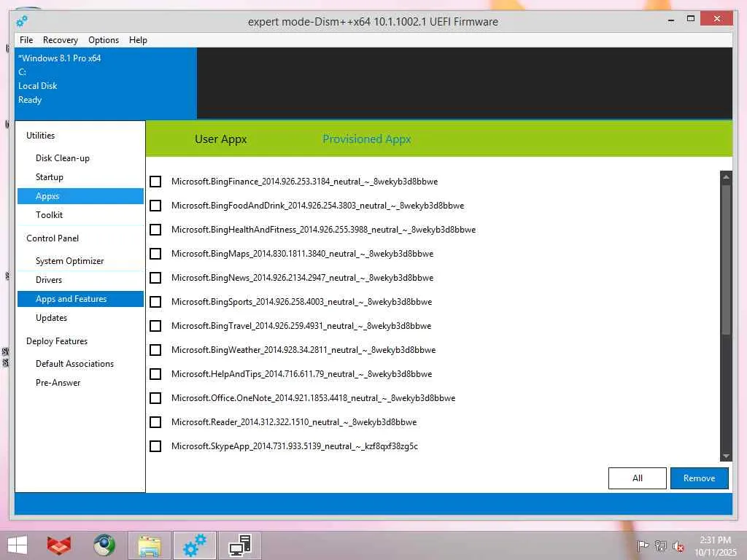Click scrollbar up arrow of app list

click(x=726, y=176)
